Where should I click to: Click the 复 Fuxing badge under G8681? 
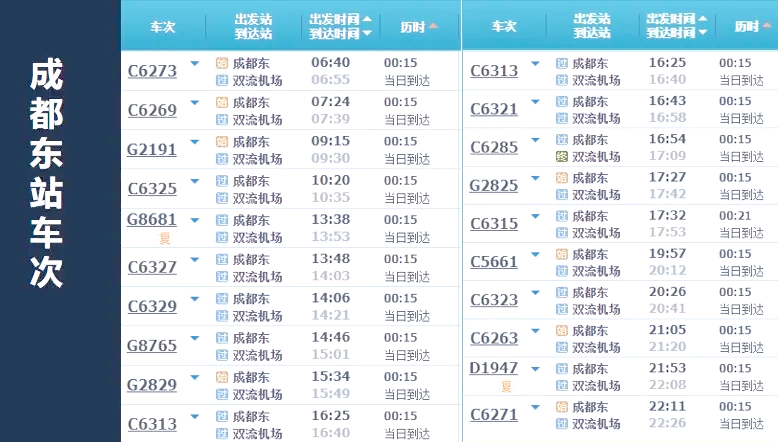[x=165, y=239]
